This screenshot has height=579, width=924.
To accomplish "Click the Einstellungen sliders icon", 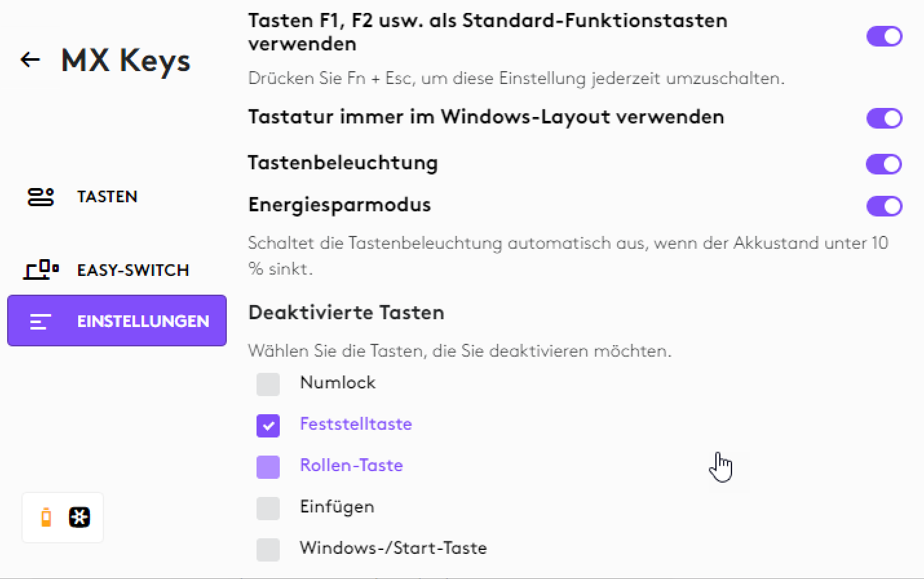I will (41, 321).
